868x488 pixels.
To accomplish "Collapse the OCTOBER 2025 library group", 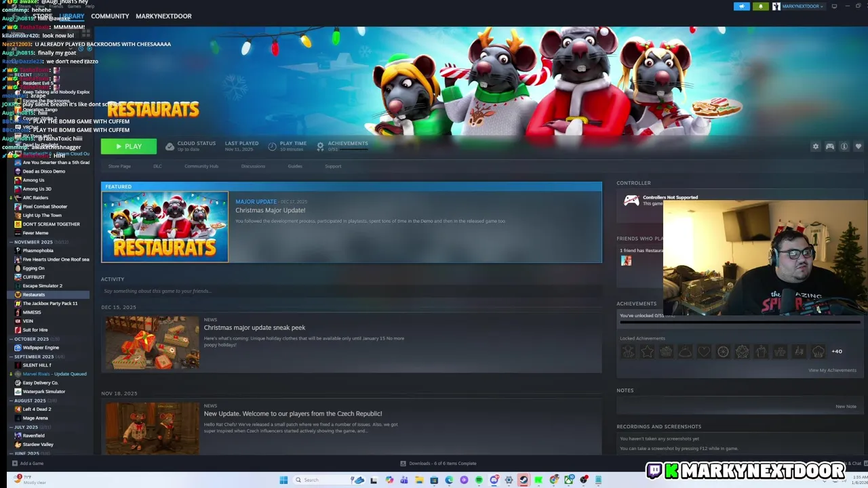I will click(x=31, y=339).
